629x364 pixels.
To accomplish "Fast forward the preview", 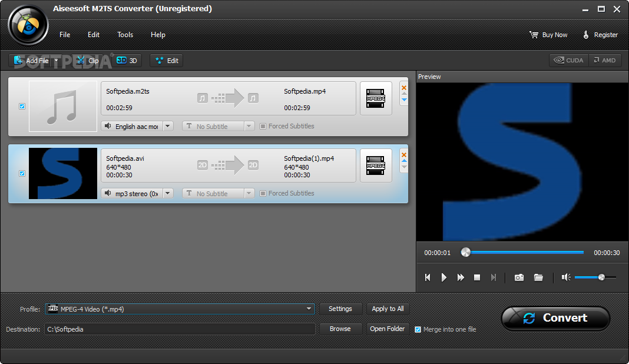I will pos(461,277).
